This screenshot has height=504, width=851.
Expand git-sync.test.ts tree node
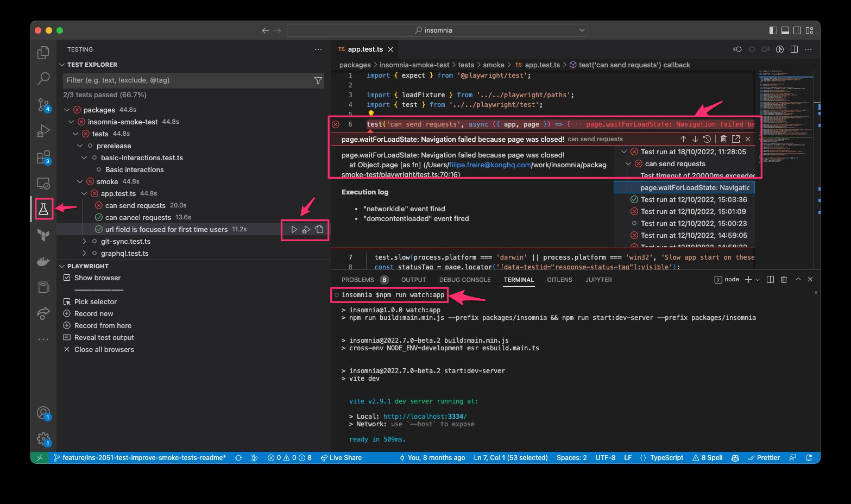[x=84, y=241]
